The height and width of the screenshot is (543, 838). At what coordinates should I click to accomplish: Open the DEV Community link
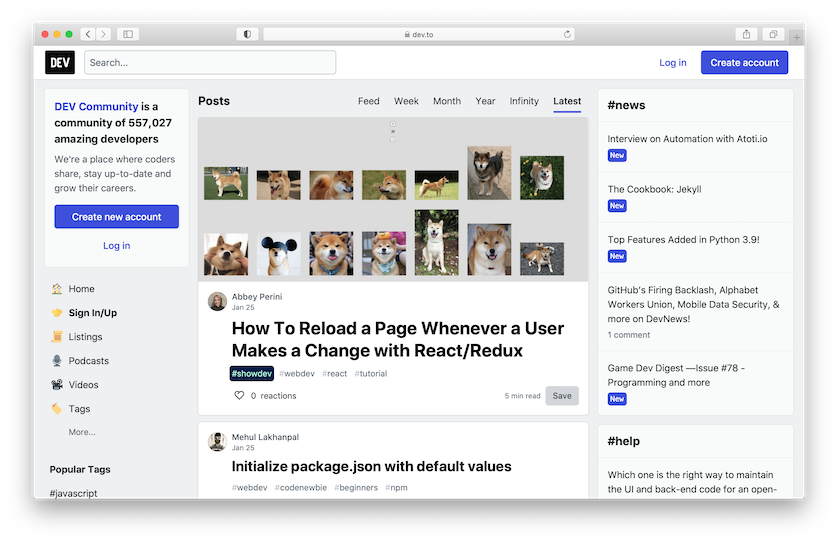point(96,106)
